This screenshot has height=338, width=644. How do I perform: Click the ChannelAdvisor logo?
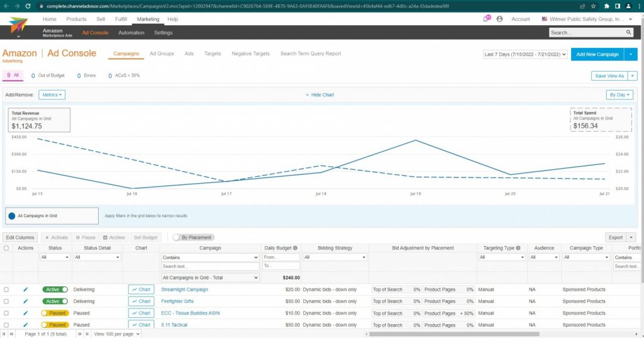point(18,26)
